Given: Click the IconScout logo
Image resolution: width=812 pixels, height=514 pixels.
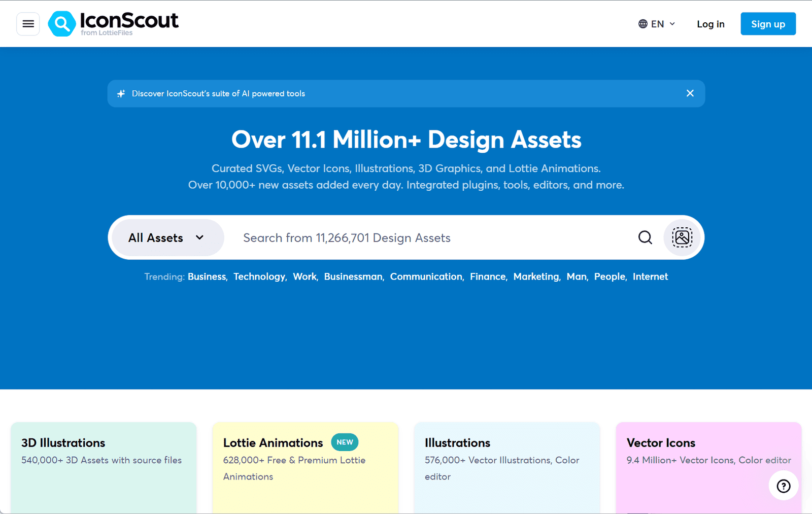Looking at the screenshot, I should tap(113, 23).
